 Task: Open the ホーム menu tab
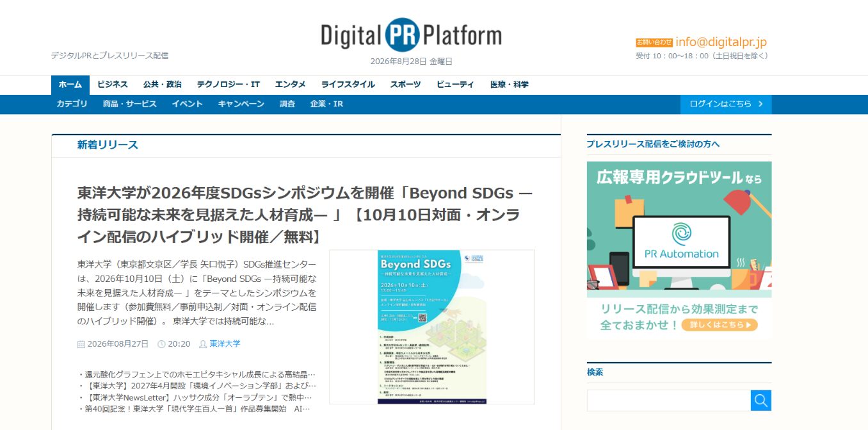pos(70,85)
